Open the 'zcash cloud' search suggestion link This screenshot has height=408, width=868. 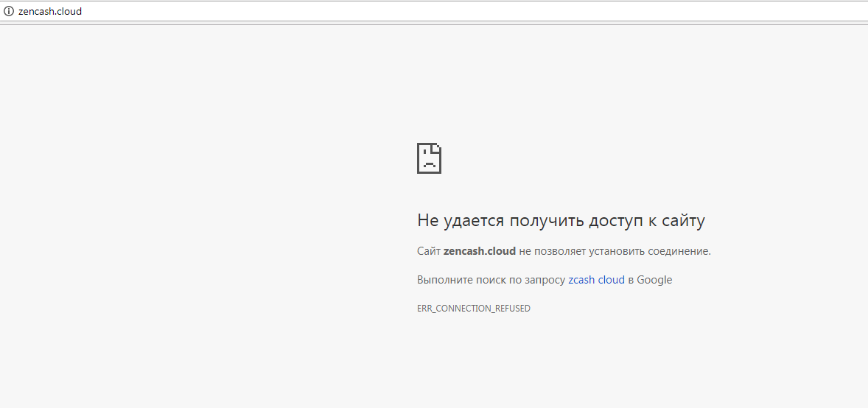click(596, 280)
